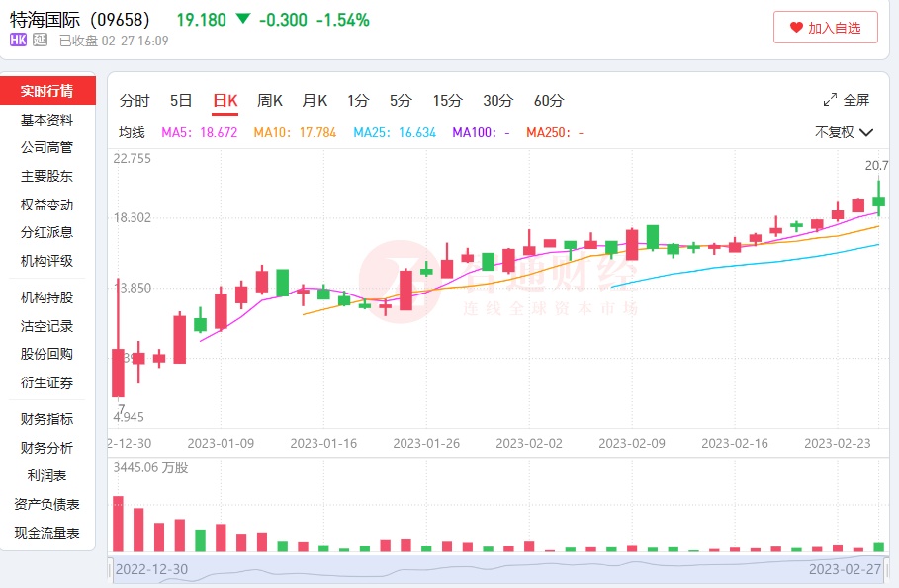Click the MA100 indicator label
The height and width of the screenshot is (588, 899).
coord(481,133)
